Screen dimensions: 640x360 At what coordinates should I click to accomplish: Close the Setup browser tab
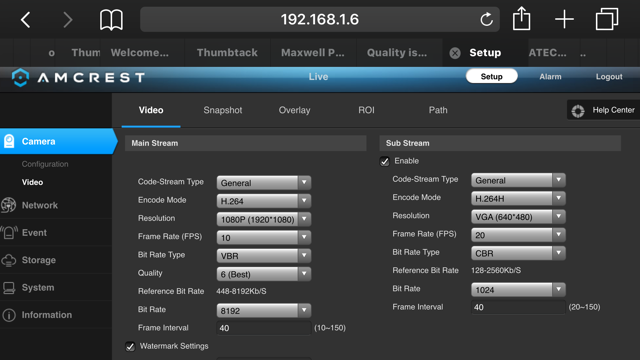coord(455,53)
